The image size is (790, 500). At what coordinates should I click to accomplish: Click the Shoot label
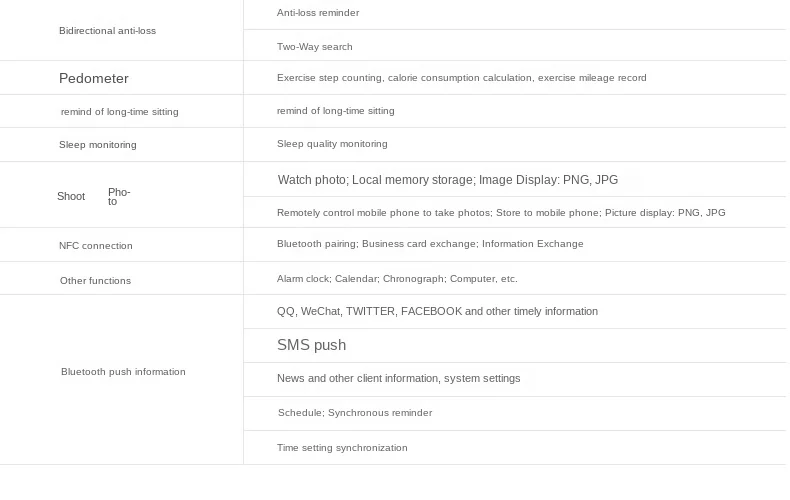coord(71,196)
